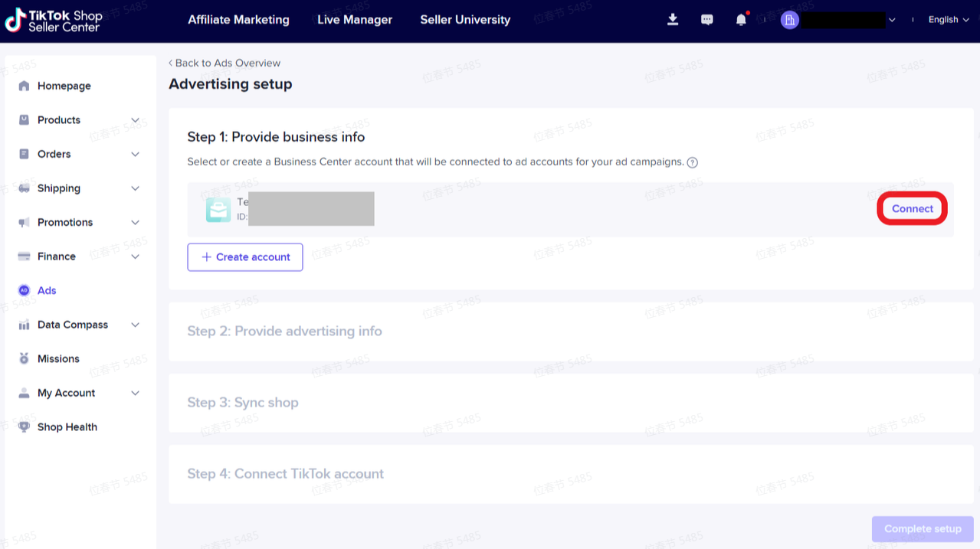Open the Affiliate Marketing tab

point(239,20)
